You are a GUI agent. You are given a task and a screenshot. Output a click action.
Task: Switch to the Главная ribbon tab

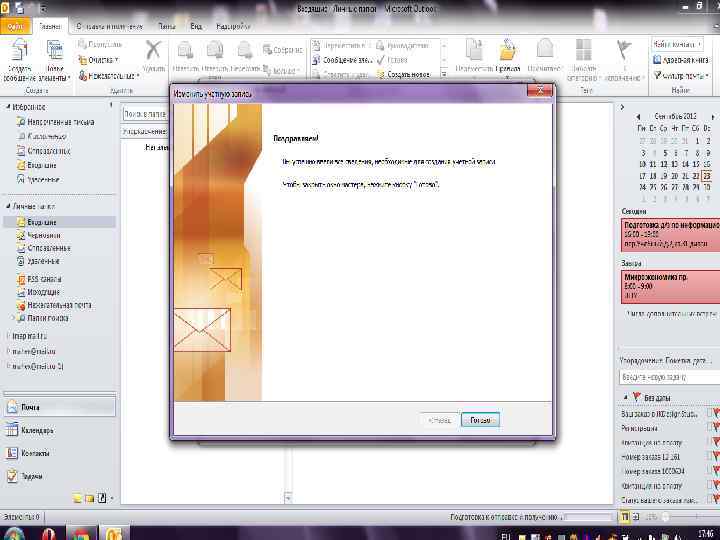coord(50,27)
